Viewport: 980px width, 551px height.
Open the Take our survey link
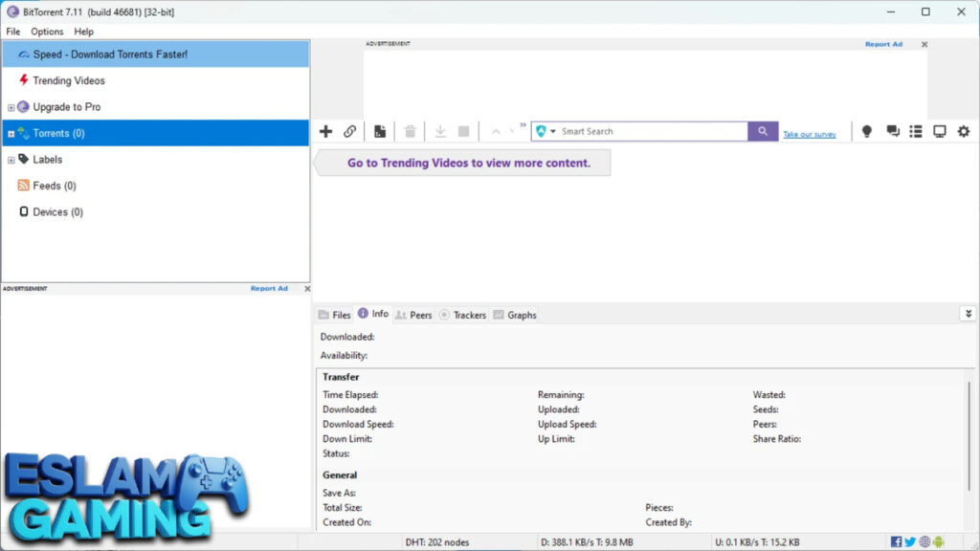coord(810,134)
